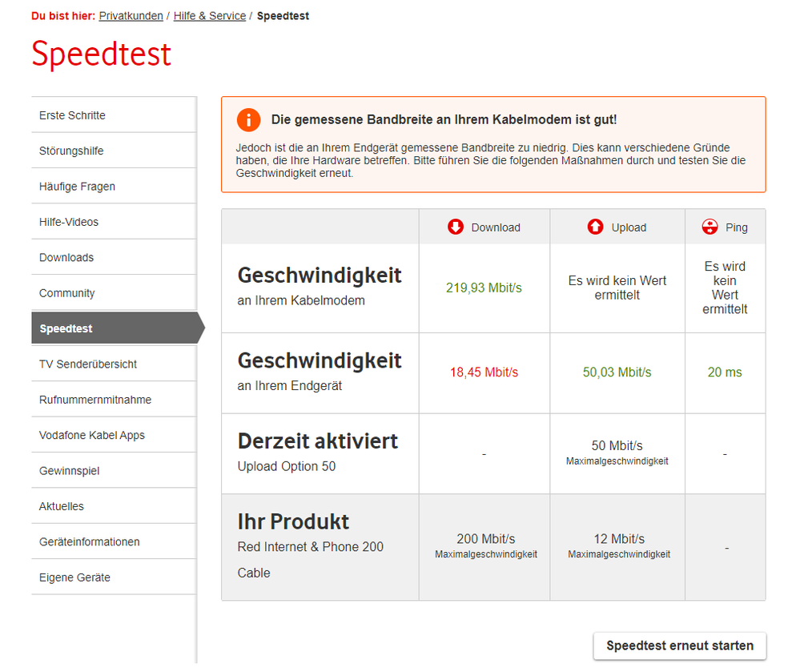Click the red Upload arrow icon
The height and width of the screenshot is (672, 800).
595,227
